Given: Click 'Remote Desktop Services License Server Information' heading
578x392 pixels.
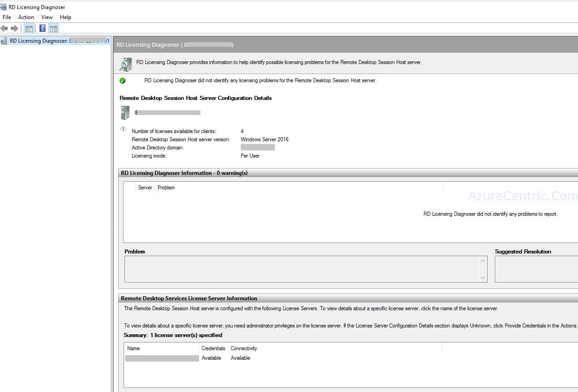Looking at the screenshot, I should click(189, 298).
